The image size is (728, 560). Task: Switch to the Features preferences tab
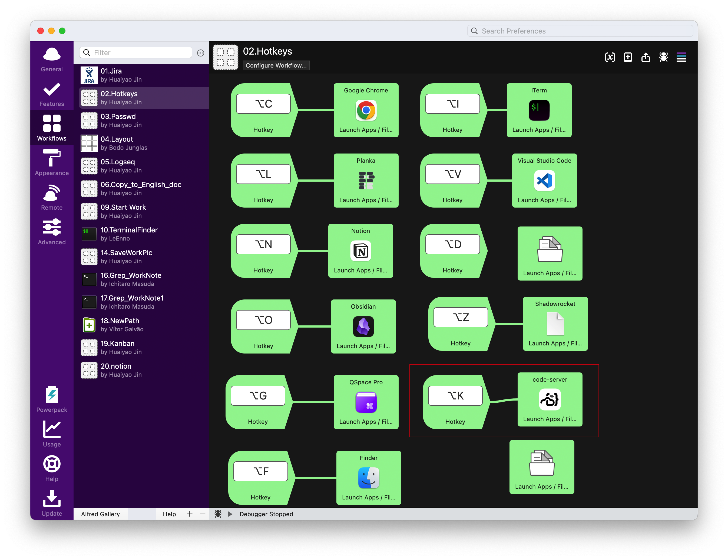(52, 94)
